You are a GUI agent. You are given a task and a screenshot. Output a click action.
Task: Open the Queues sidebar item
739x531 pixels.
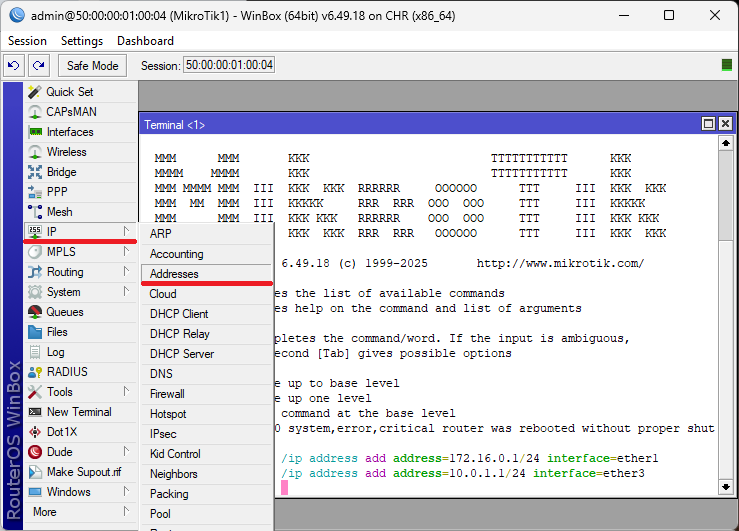(x=64, y=312)
